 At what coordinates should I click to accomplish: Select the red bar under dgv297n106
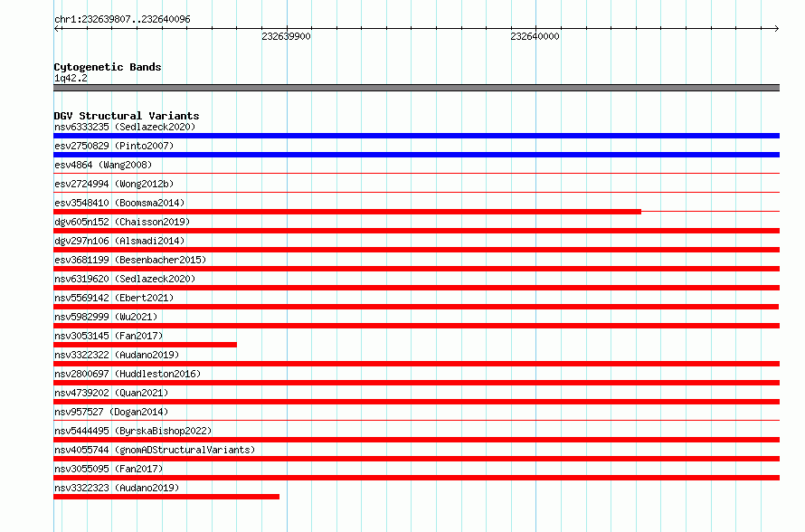(x=416, y=250)
